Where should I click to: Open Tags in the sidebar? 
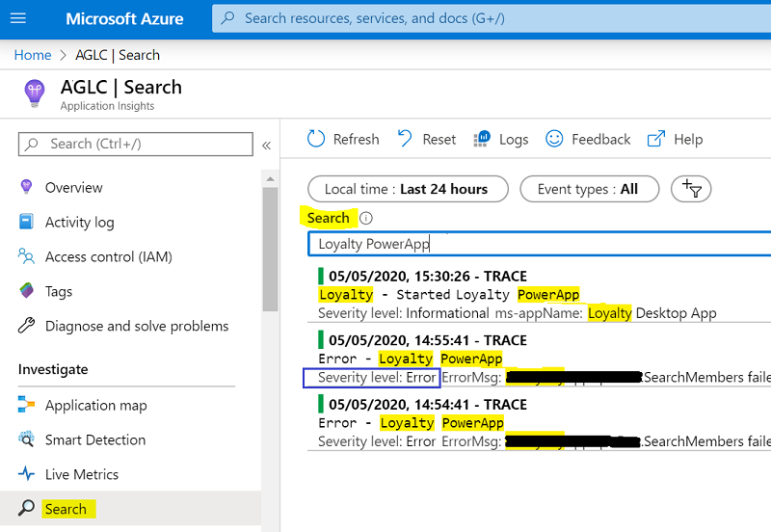pos(59,292)
